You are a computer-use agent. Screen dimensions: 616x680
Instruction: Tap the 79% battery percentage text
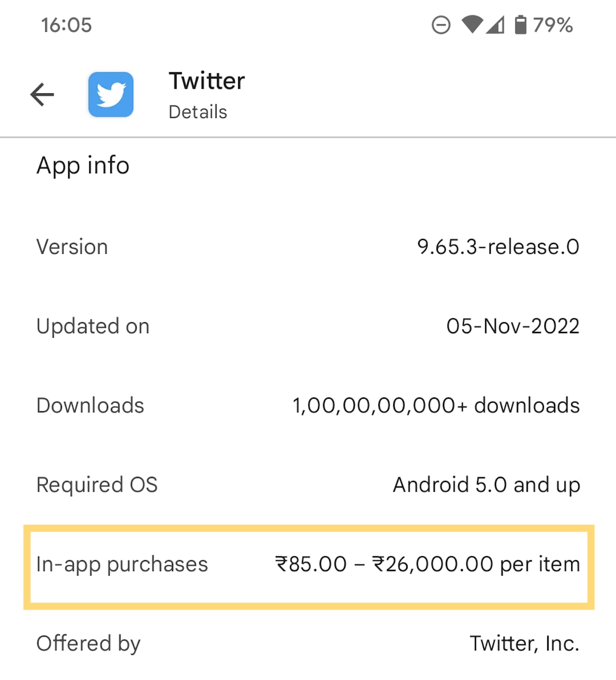553,25
